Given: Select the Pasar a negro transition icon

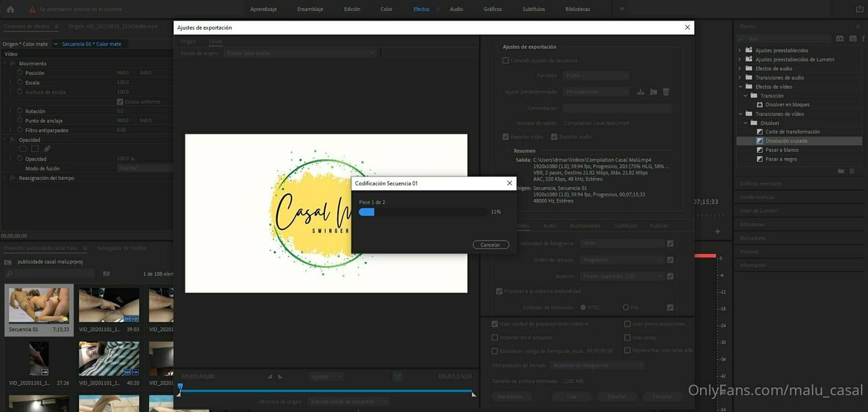Looking at the screenshot, I should coord(760,159).
